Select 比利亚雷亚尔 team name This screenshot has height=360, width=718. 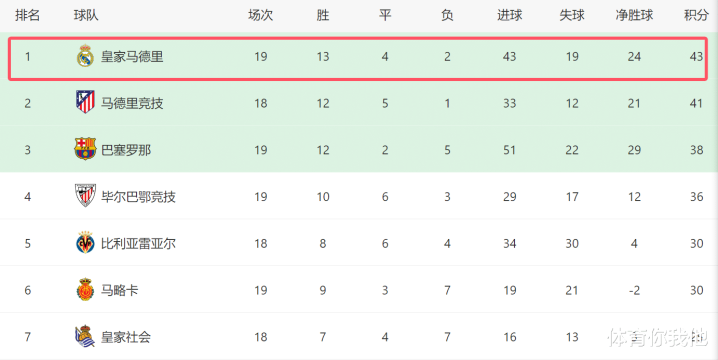click(x=138, y=244)
